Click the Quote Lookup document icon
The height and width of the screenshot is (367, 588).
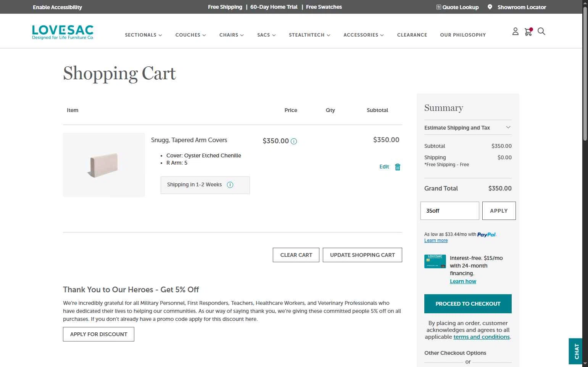tap(438, 7)
